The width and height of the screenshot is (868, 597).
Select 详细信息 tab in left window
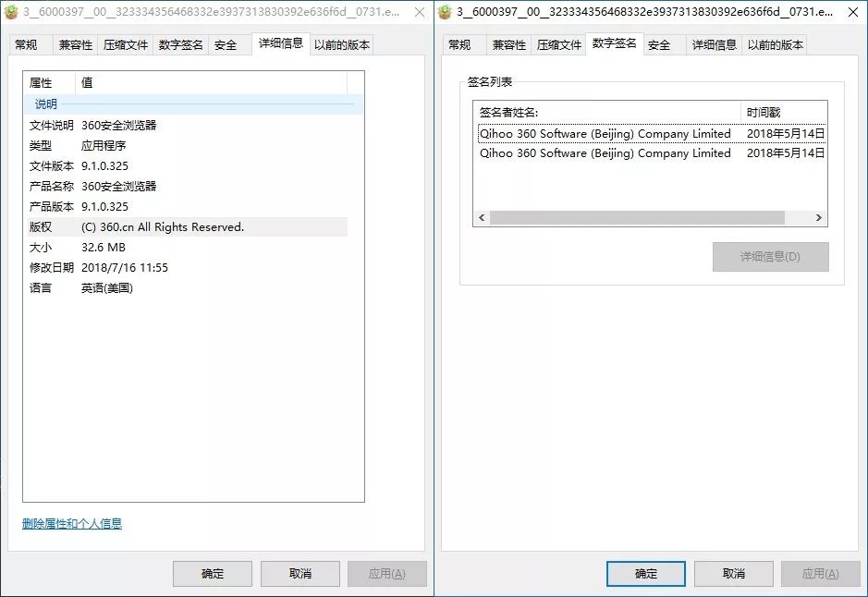(281, 43)
